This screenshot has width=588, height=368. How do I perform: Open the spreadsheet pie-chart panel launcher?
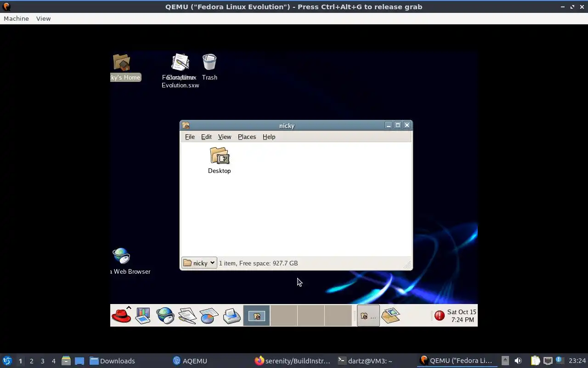click(x=209, y=316)
